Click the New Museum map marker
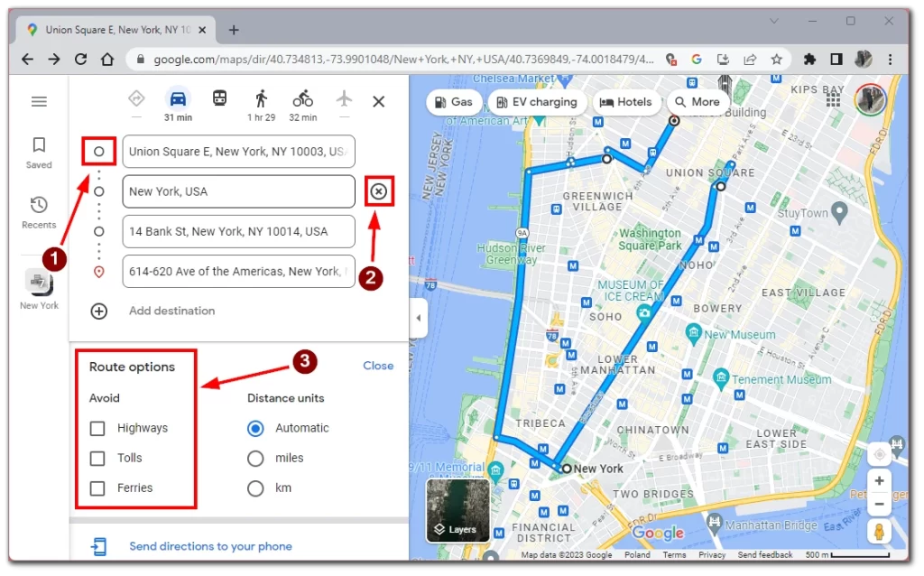Image resolution: width=924 pixels, height=576 pixels. point(694,332)
